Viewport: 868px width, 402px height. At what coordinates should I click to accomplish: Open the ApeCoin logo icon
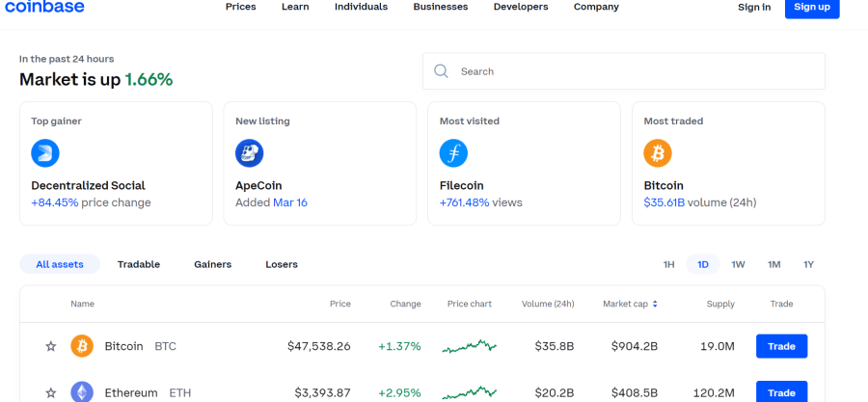tap(249, 153)
